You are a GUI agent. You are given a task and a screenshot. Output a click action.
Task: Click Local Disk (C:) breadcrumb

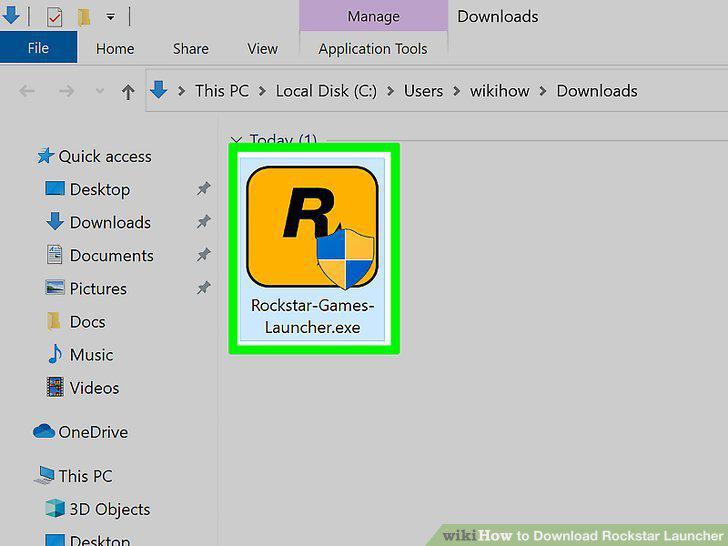[326, 91]
